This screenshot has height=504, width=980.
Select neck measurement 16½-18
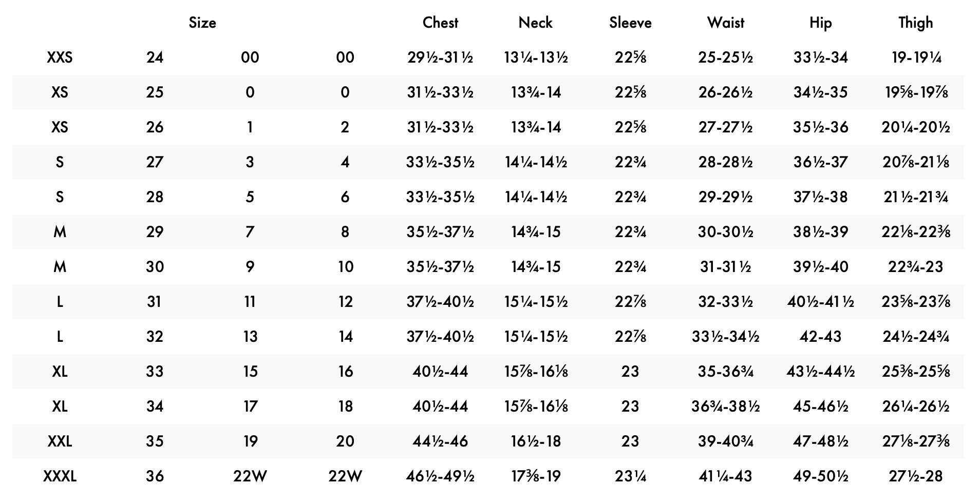click(535, 441)
